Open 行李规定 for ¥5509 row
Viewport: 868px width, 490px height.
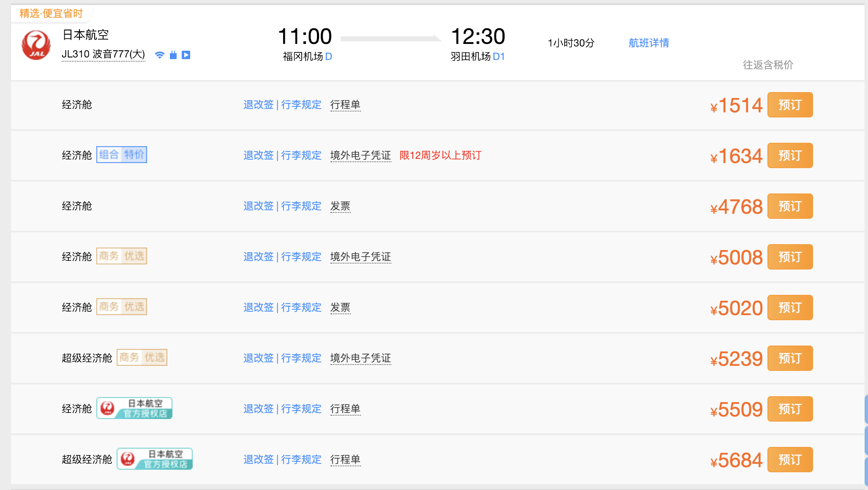[301, 409]
